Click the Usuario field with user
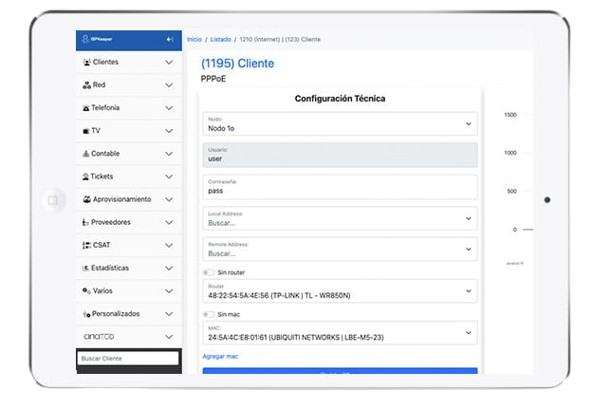The width and height of the screenshot is (610, 409). click(x=340, y=155)
